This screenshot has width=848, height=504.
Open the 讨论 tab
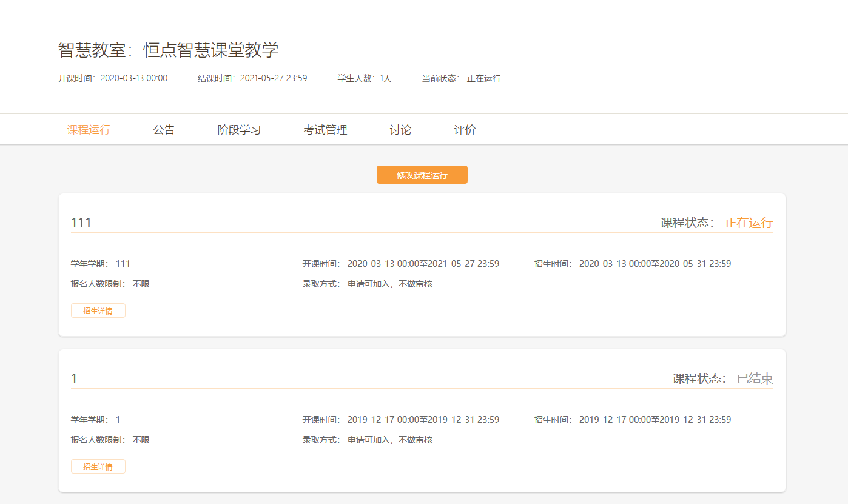[x=400, y=130]
